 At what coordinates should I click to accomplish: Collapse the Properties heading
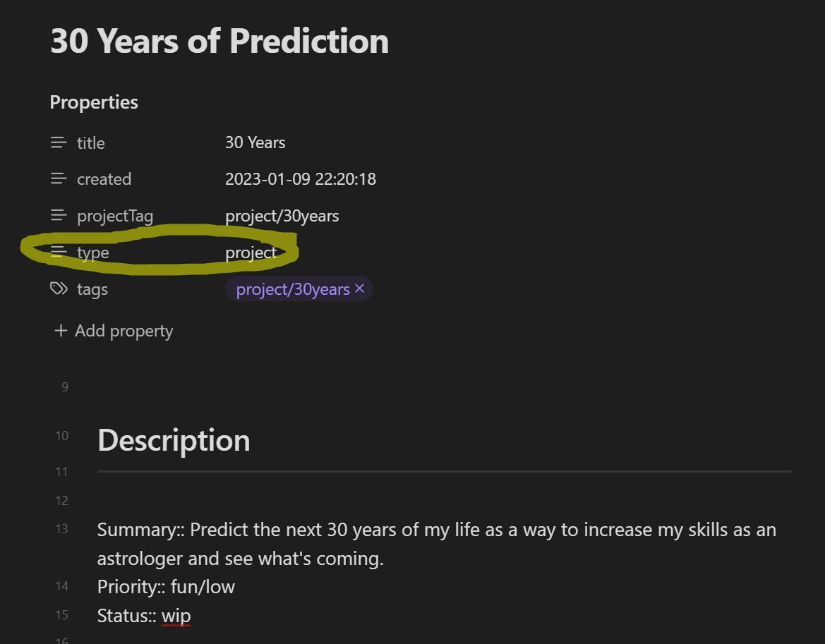94,102
